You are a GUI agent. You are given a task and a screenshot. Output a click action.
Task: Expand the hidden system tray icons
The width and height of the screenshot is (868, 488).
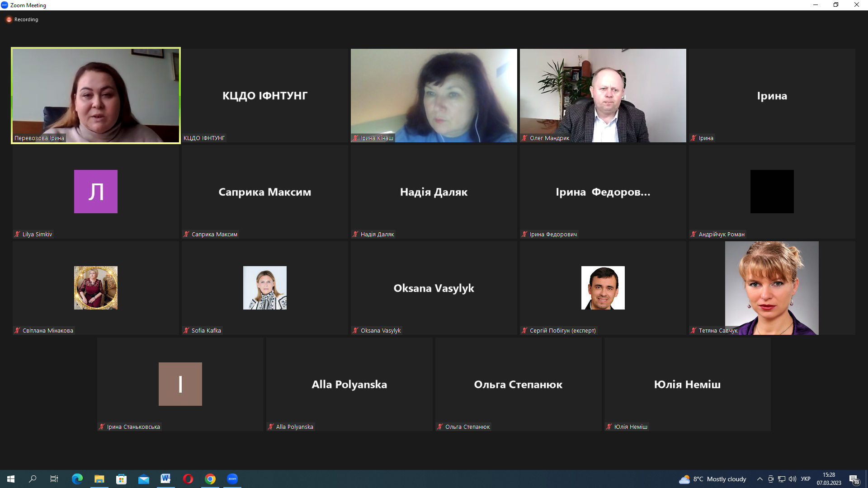(x=760, y=479)
